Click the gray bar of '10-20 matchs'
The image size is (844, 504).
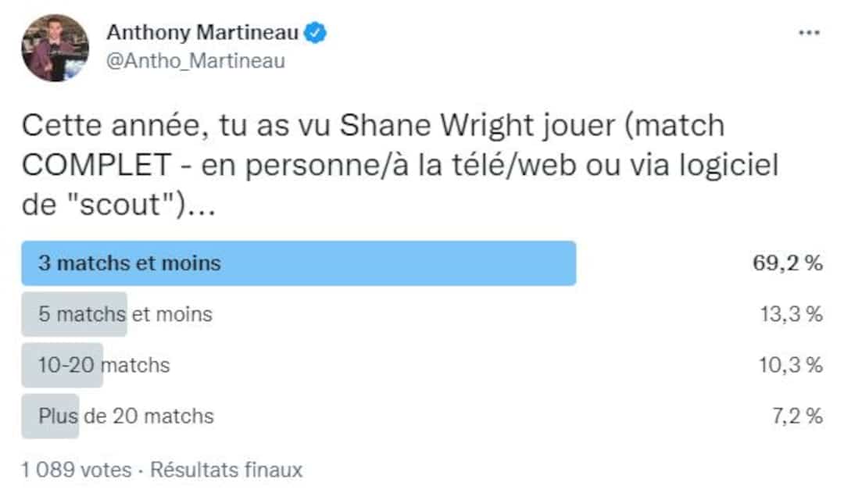point(62,365)
